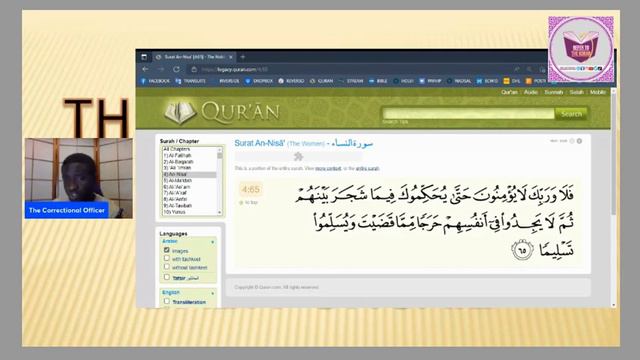The height and width of the screenshot is (360, 640).
Task: Click the green Search button
Action: coord(571,114)
